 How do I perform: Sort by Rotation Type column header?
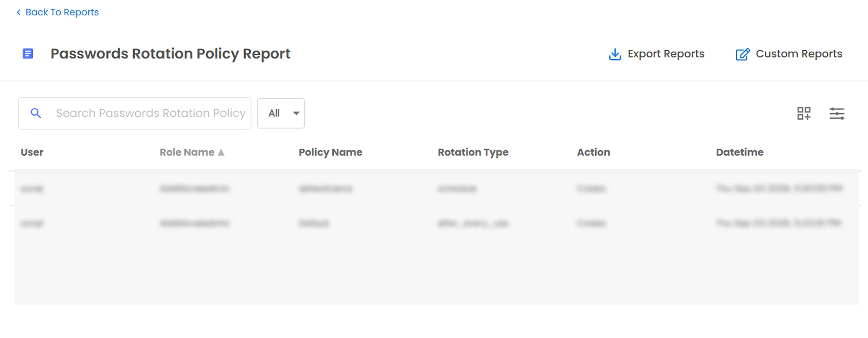[x=473, y=152]
